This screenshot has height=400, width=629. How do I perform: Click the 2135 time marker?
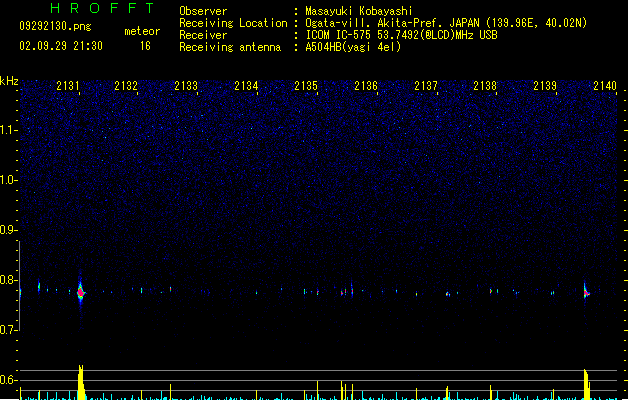click(x=306, y=86)
